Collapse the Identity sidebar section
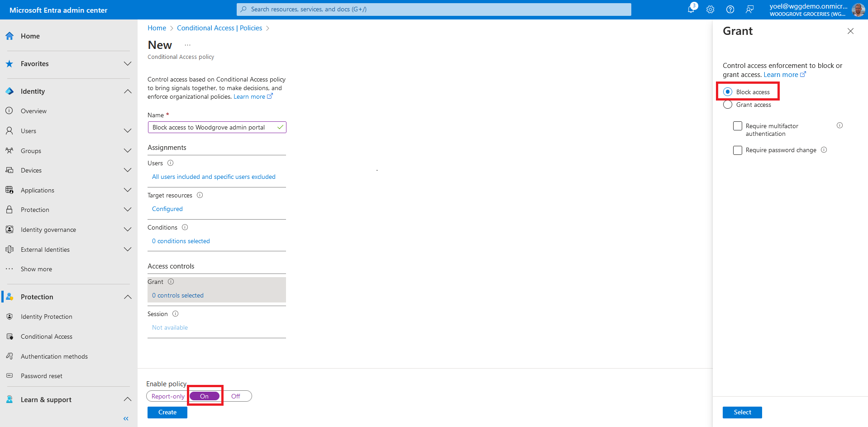 128,91
